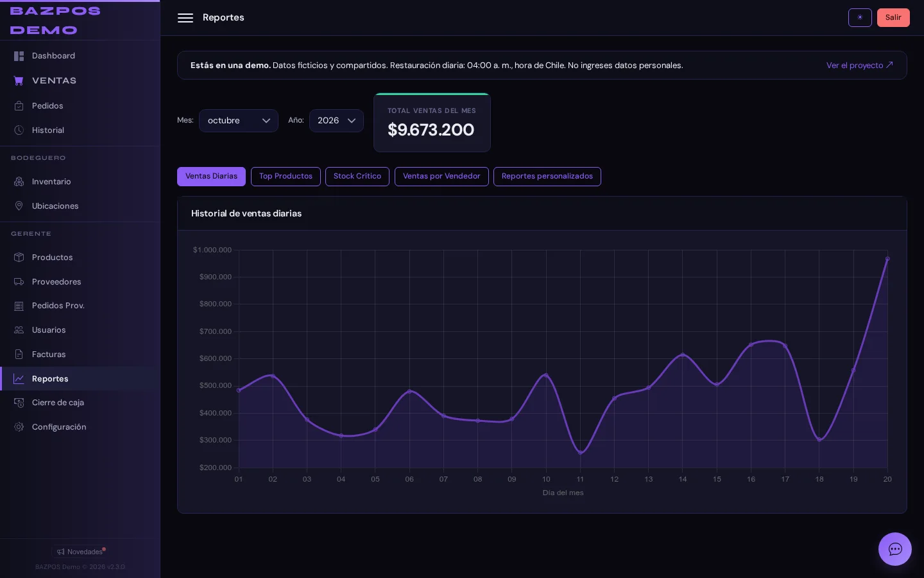The image size is (924, 578).
Task: Switch to the Top Productos tab
Action: click(286, 177)
